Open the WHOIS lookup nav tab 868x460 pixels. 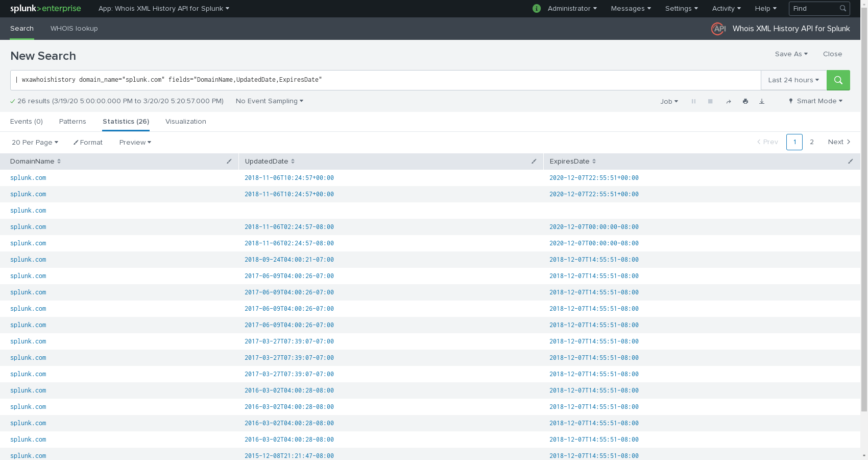[74, 29]
